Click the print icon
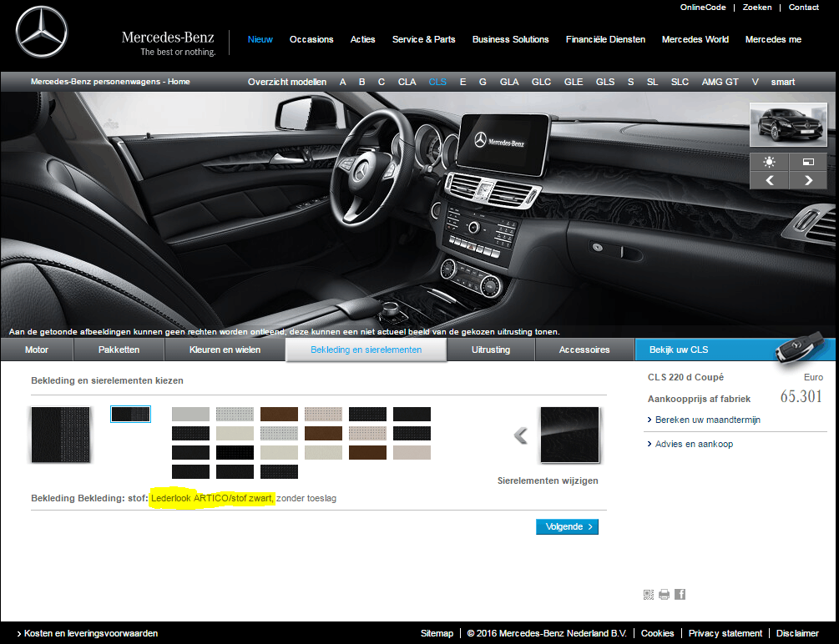This screenshot has width=839, height=644. (664, 594)
